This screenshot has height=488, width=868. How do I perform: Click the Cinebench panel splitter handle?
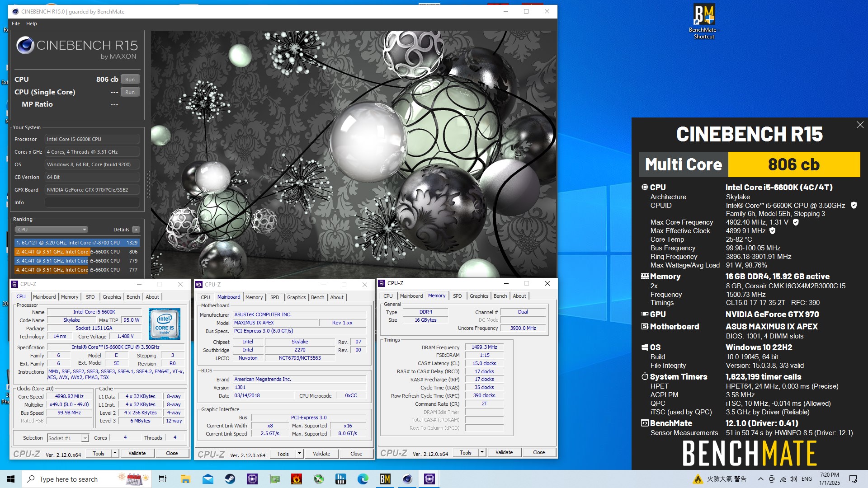pyautogui.click(x=148, y=184)
